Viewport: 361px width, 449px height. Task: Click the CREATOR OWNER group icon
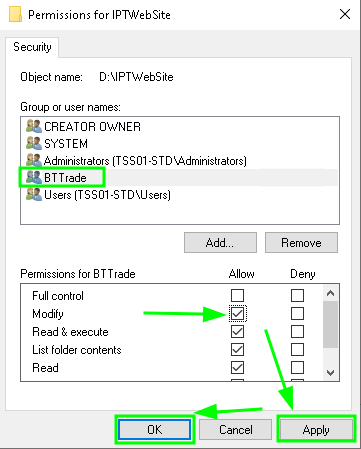point(34,127)
